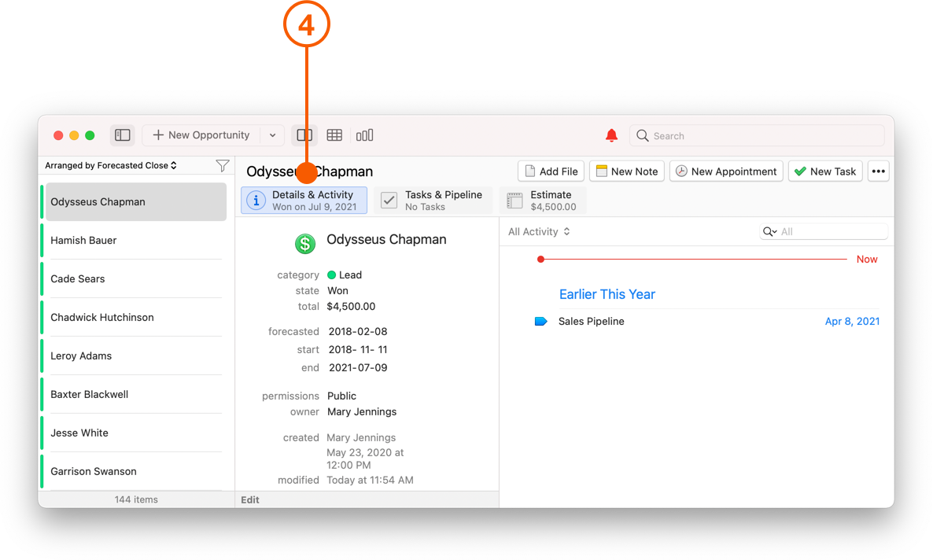Click the New Appointment button
The image size is (933, 560).
coord(726,171)
